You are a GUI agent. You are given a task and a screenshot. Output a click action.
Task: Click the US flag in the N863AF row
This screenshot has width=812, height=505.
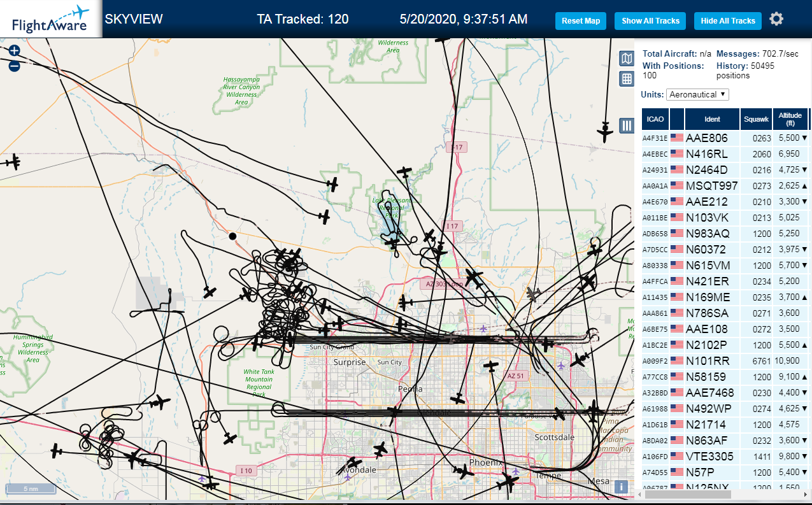pos(677,441)
